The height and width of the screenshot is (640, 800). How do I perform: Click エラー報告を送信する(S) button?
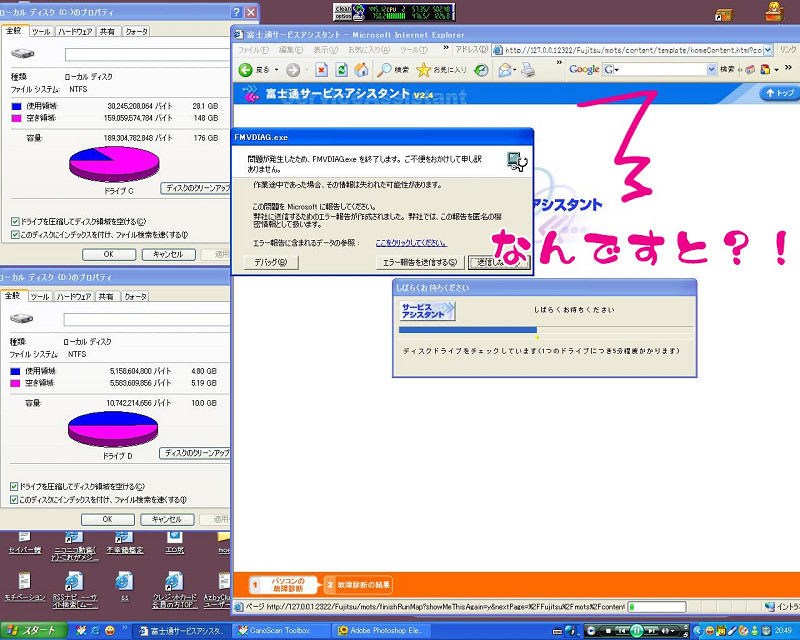tap(420, 262)
